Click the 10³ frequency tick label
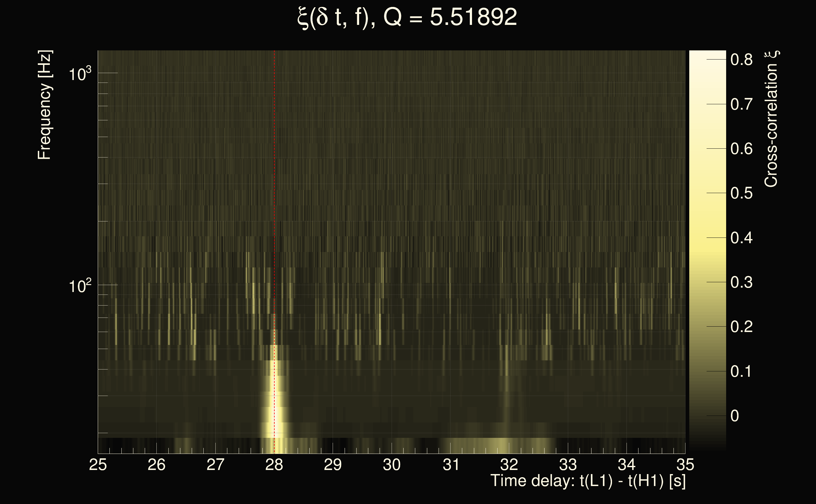Screen dimensions: 816x504 (x=80, y=74)
